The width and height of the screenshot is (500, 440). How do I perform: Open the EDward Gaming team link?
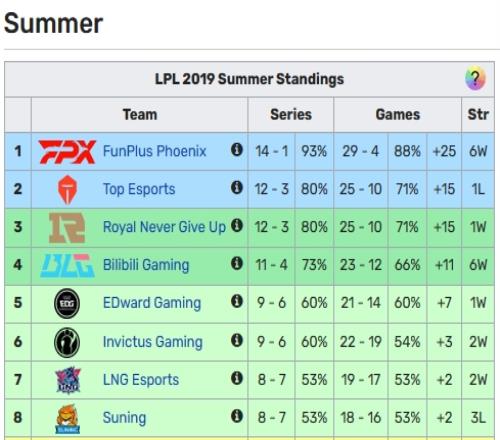[x=152, y=303]
